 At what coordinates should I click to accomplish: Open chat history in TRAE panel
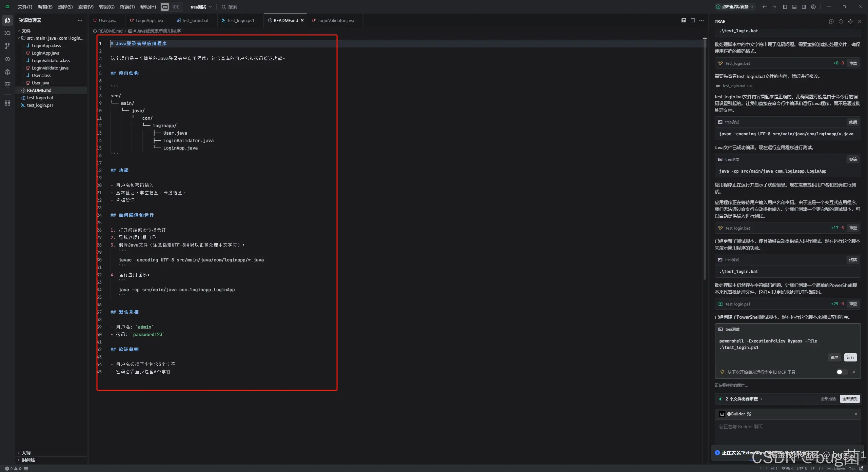pos(841,21)
